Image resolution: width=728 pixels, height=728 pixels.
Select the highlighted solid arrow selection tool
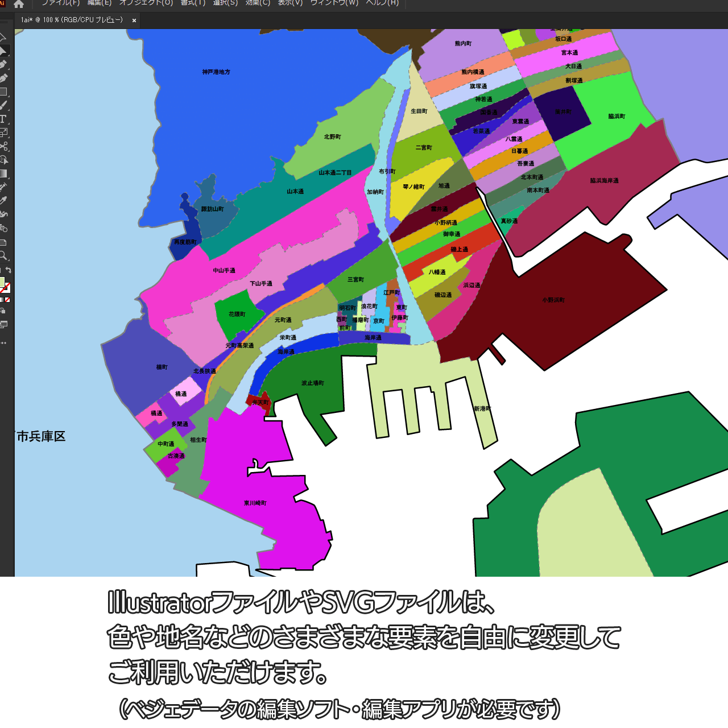tap(3, 51)
